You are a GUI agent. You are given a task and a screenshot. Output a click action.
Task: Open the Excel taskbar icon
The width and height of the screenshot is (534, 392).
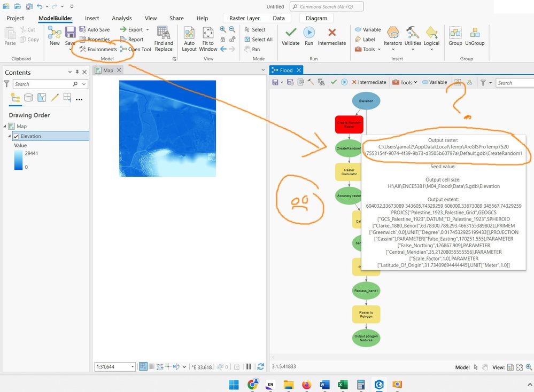click(343, 385)
